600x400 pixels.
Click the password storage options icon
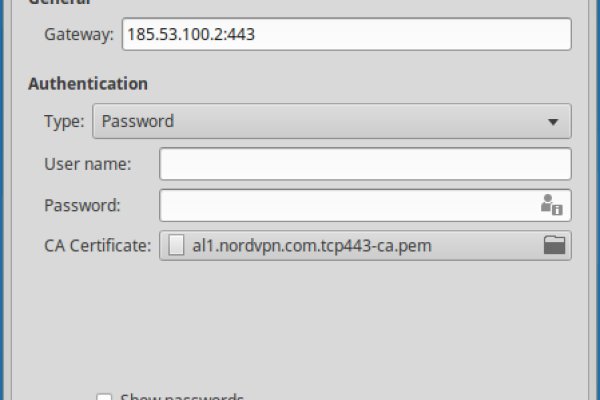[x=551, y=205]
